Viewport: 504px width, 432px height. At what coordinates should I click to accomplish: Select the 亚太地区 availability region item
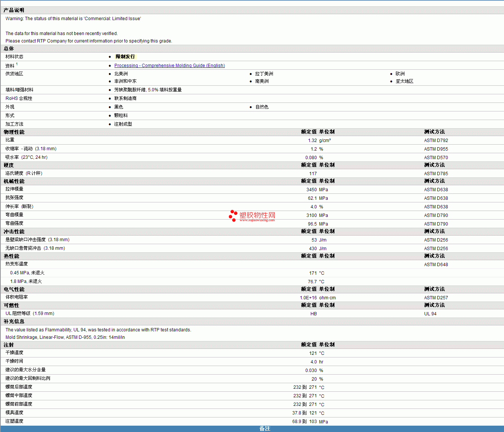pyautogui.click(x=404, y=81)
